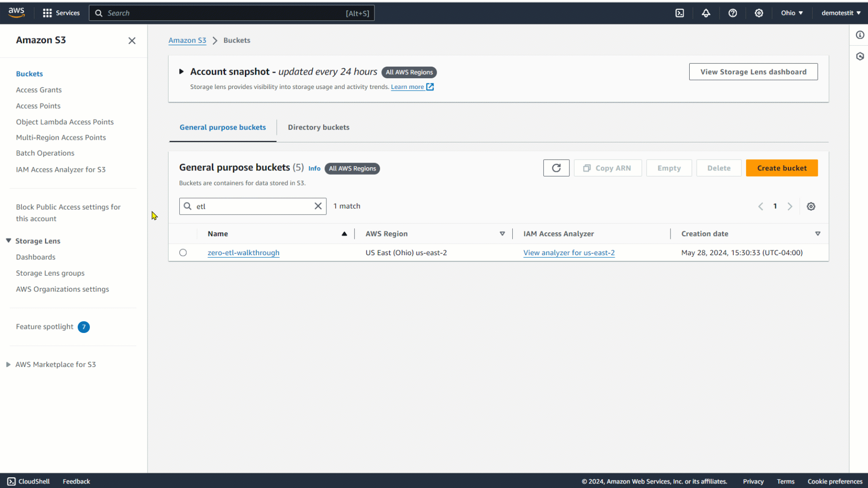
Task: Open View analyzer for us-east-2 link
Action: (x=569, y=253)
